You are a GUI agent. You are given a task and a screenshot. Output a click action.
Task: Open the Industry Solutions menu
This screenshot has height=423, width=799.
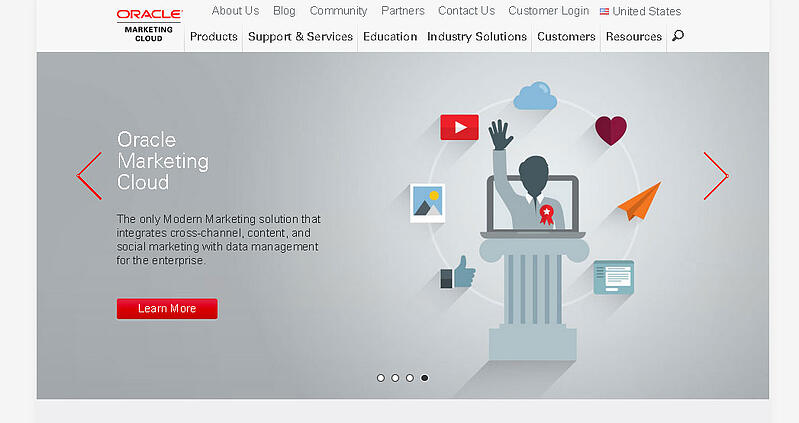point(477,37)
